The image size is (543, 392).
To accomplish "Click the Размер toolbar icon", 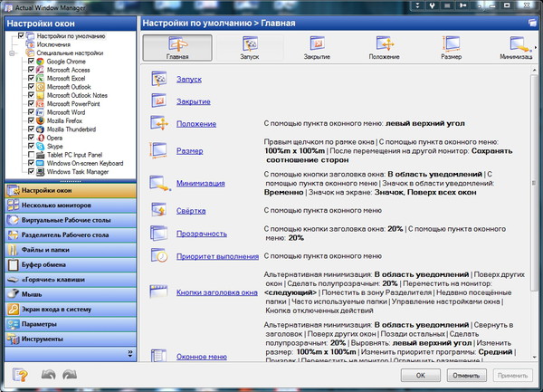I will (x=450, y=43).
